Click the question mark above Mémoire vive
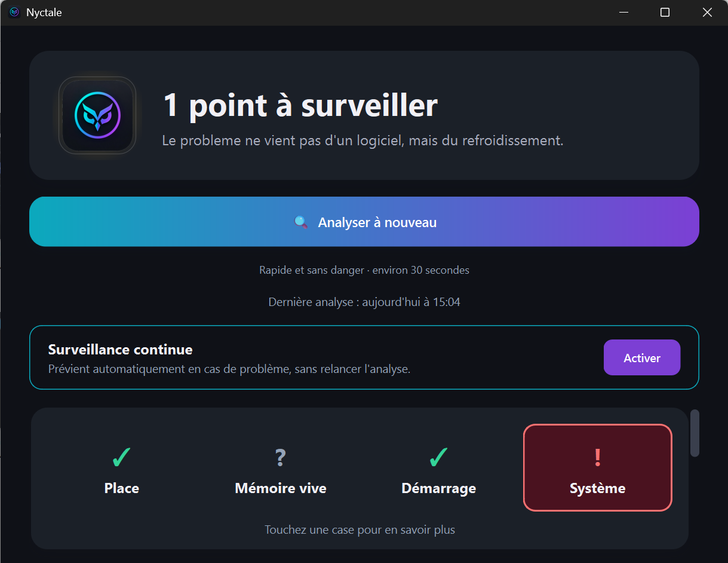The height and width of the screenshot is (563, 728). coord(281,458)
